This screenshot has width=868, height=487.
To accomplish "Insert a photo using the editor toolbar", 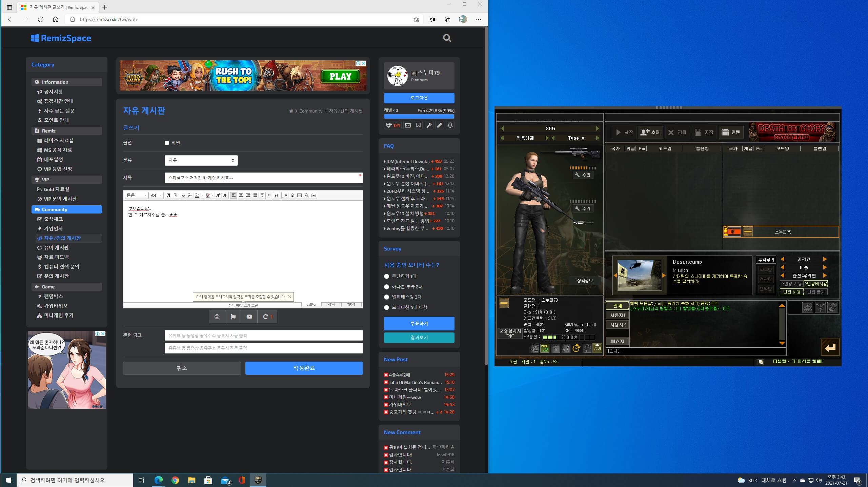I will (314, 195).
